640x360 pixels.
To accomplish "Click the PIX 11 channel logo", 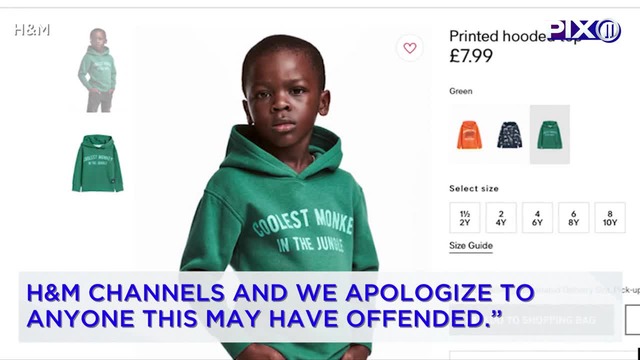I will point(584,31).
